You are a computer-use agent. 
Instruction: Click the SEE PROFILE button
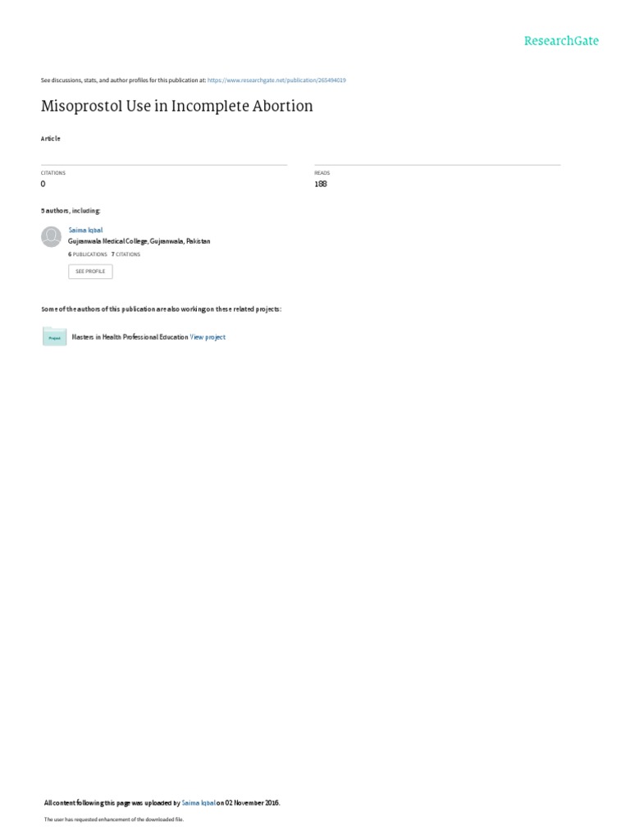[90, 272]
